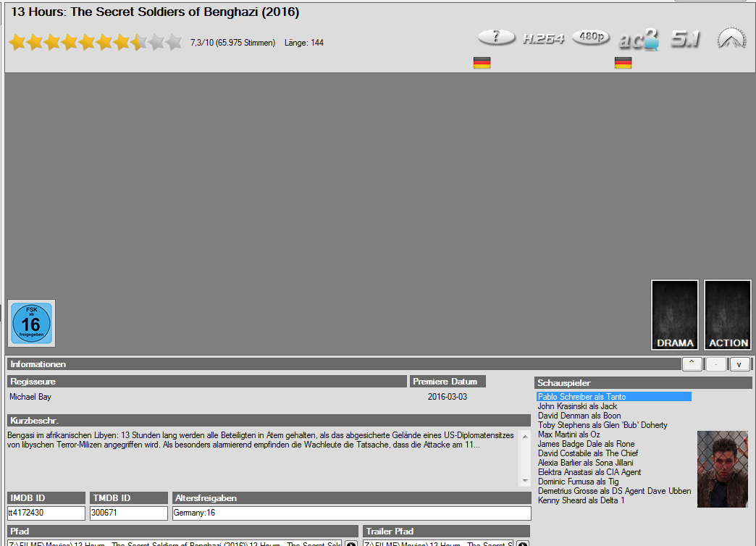
Task: Click the 'Regisseure' section header
Action: 207,381
